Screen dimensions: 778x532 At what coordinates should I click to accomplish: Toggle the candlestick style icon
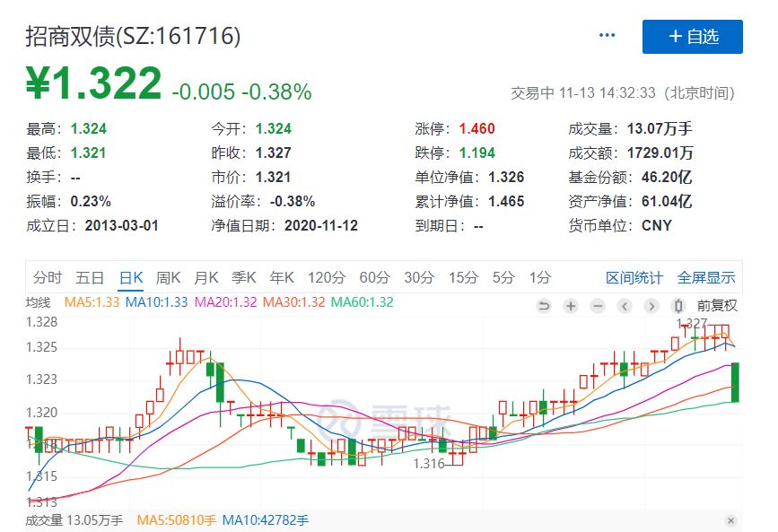tap(678, 306)
